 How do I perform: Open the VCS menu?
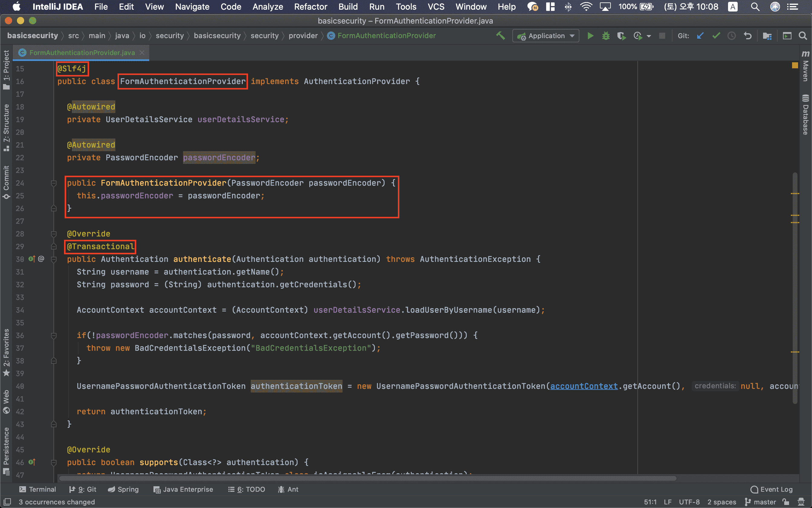click(436, 7)
